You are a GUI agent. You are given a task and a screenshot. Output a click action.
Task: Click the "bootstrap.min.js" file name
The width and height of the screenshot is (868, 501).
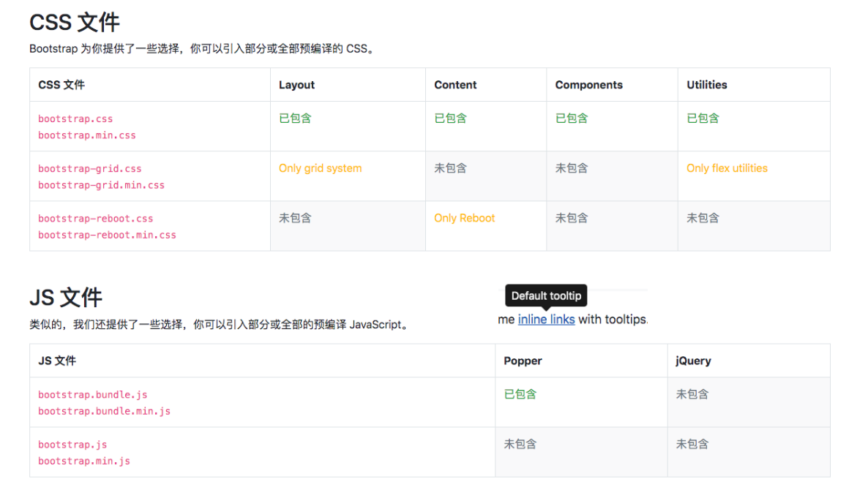point(84,462)
